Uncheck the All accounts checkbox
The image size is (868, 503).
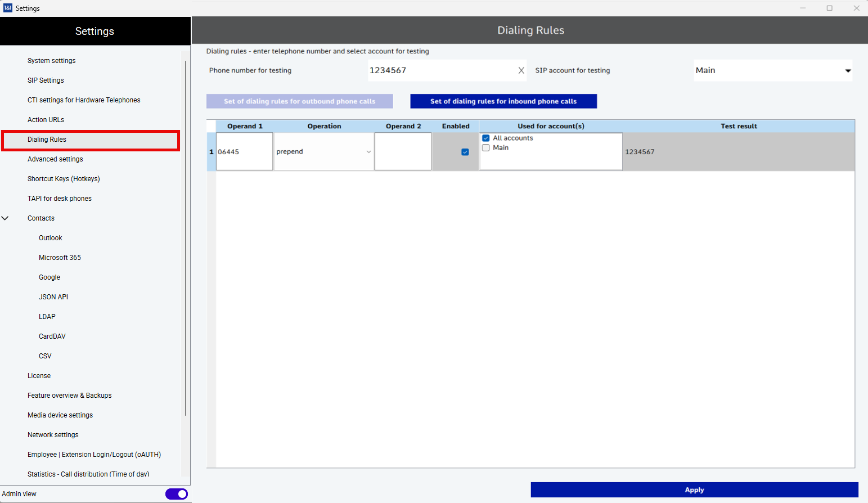pyautogui.click(x=486, y=138)
